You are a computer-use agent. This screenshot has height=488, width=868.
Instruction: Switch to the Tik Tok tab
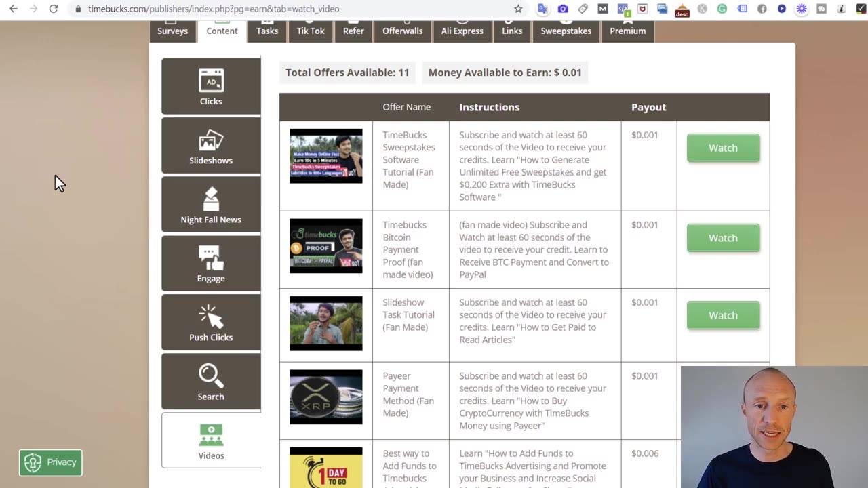click(x=311, y=30)
